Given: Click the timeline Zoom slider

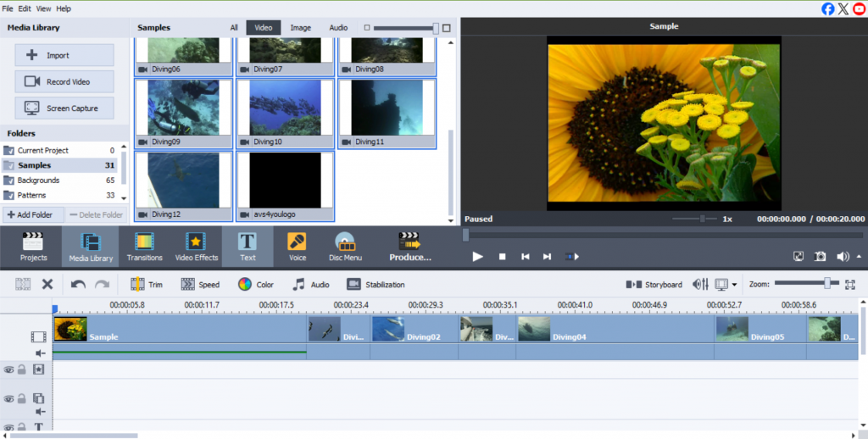Looking at the screenshot, I should coord(826,284).
